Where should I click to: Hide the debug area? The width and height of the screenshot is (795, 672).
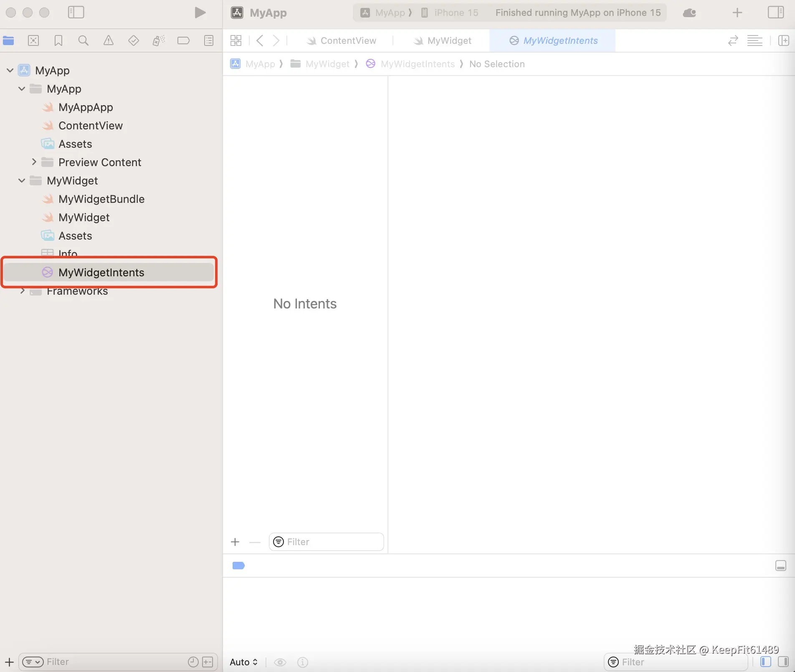(781, 566)
